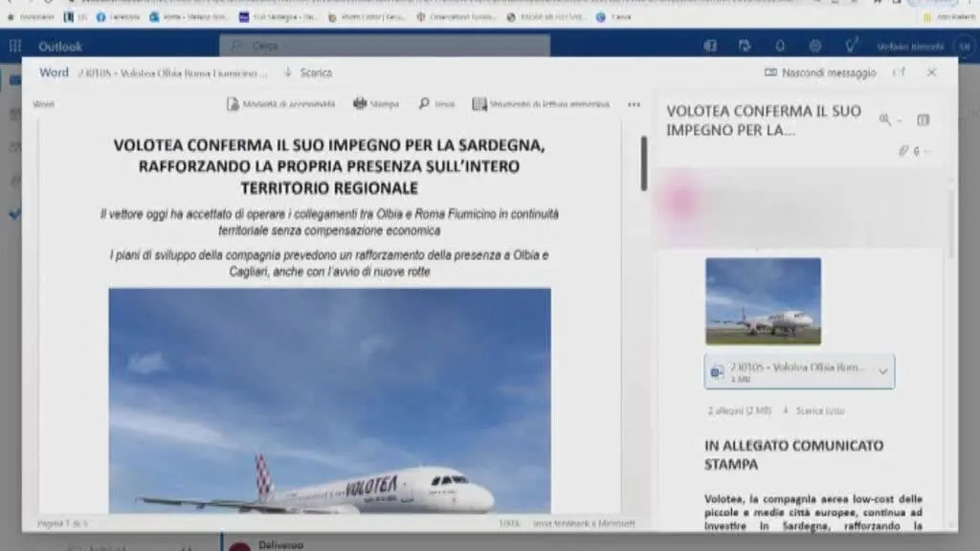The height and width of the screenshot is (551, 980).
Task: Open Trova to search the document
Action: click(x=436, y=103)
